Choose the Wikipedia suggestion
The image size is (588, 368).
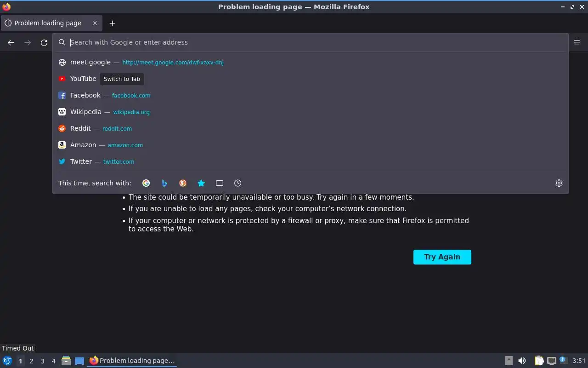(x=311, y=112)
